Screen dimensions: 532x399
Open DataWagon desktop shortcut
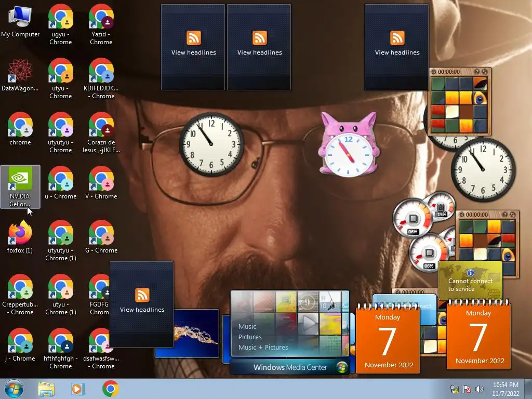[x=20, y=75]
